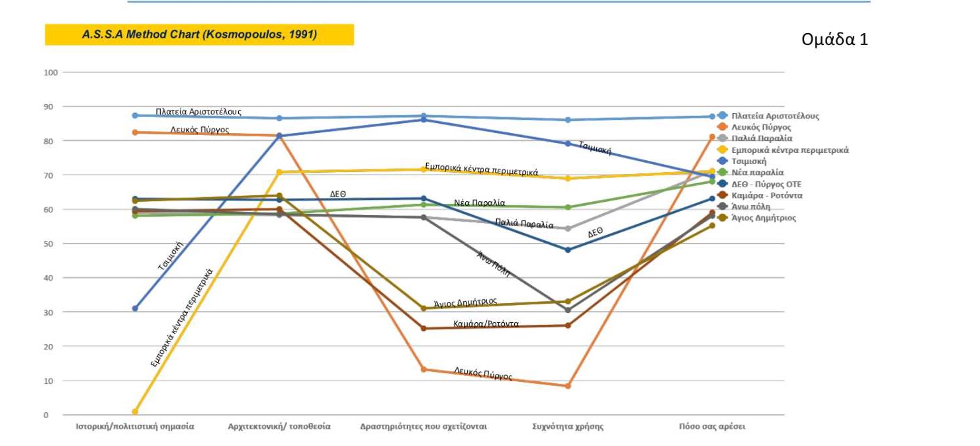Click the Καμάρα/Ροτόντα line label
Viewport: 980px width, 446px height.
point(486,324)
